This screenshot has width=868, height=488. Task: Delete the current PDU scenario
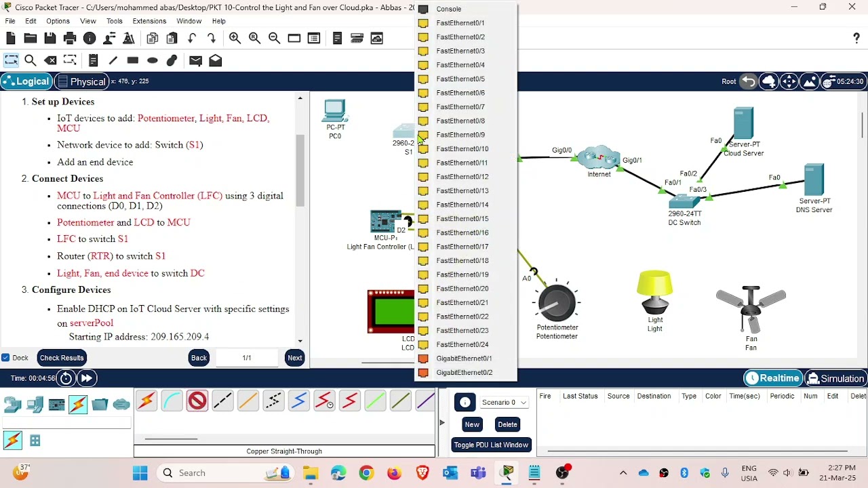tap(507, 424)
